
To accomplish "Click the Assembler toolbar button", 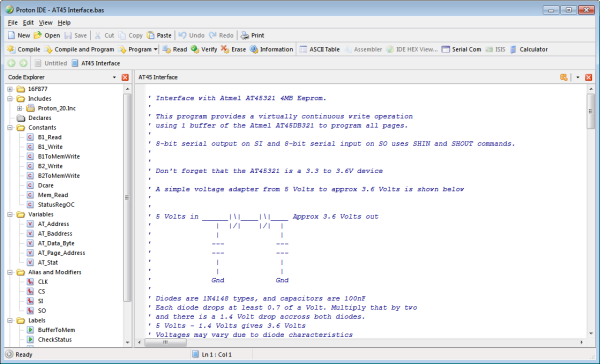I will [x=363, y=49].
